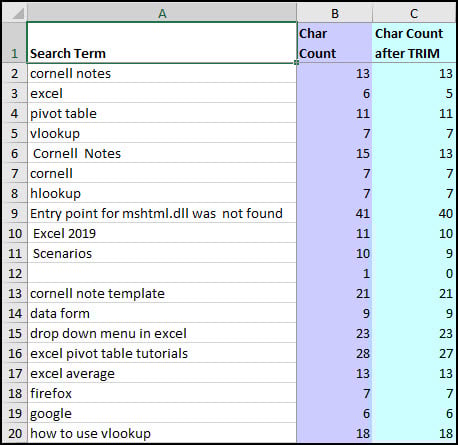The image size is (458, 445).
Task: Click Char Count value 23 in row 15
Action: coord(334,333)
